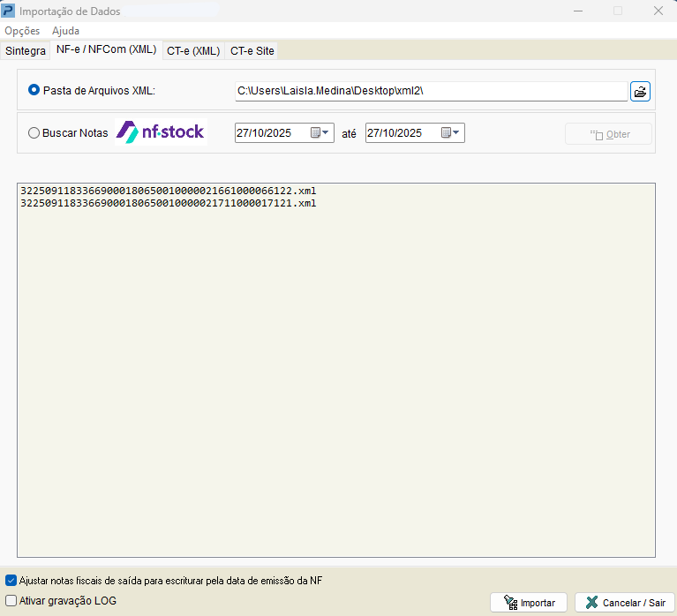
Task: Click the Importar button
Action: tap(529, 603)
